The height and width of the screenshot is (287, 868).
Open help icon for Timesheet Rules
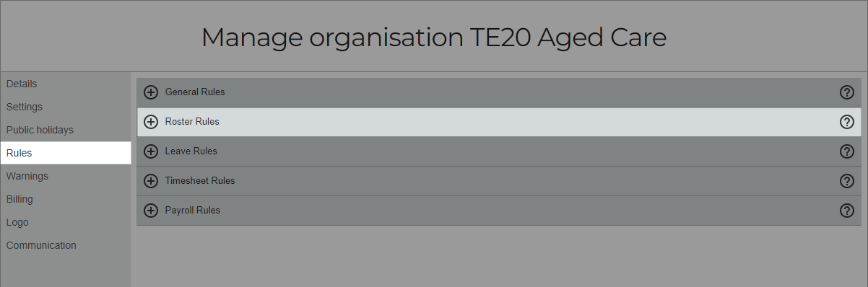pos(847,181)
